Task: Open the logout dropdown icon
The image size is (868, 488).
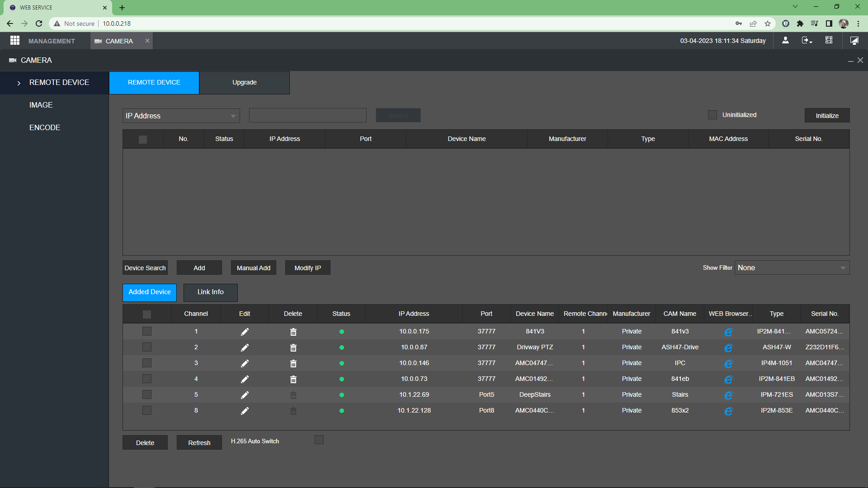Action: [807, 41]
